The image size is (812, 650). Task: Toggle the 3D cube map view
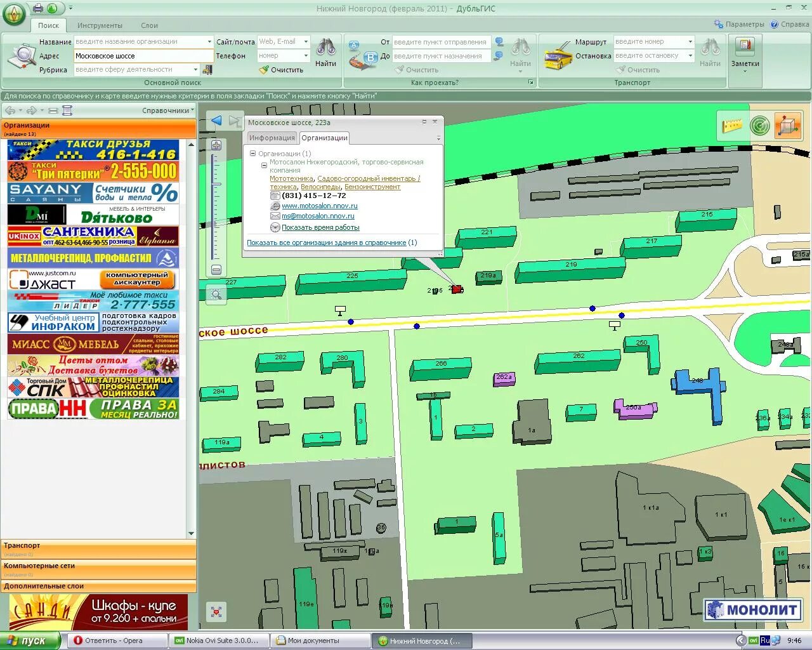[788, 125]
